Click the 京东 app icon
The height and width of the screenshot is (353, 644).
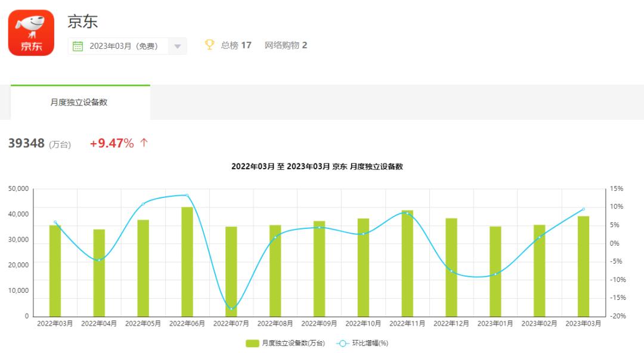pyautogui.click(x=33, y=33)
